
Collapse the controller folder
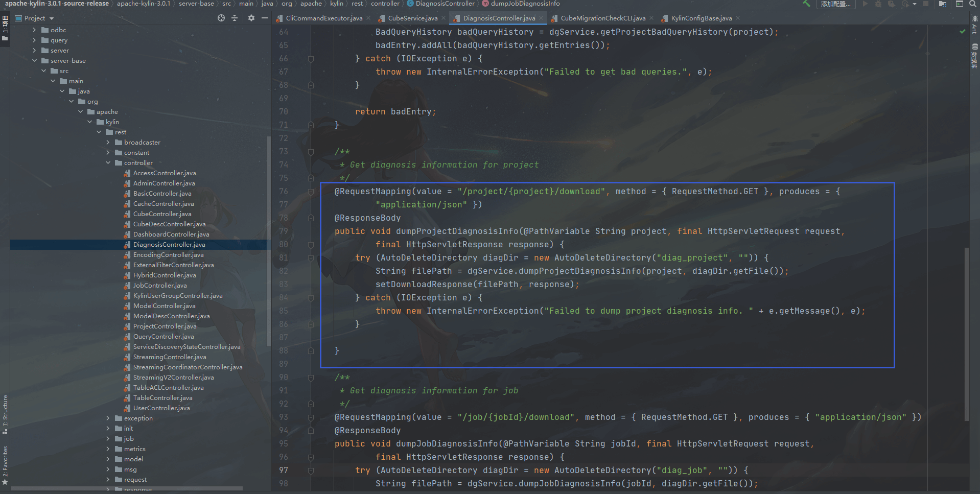point(108,163)
